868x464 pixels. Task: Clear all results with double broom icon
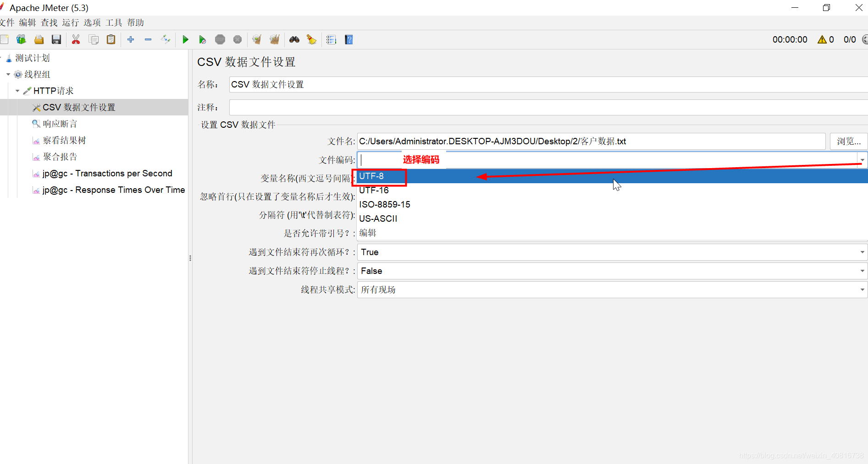275,40
